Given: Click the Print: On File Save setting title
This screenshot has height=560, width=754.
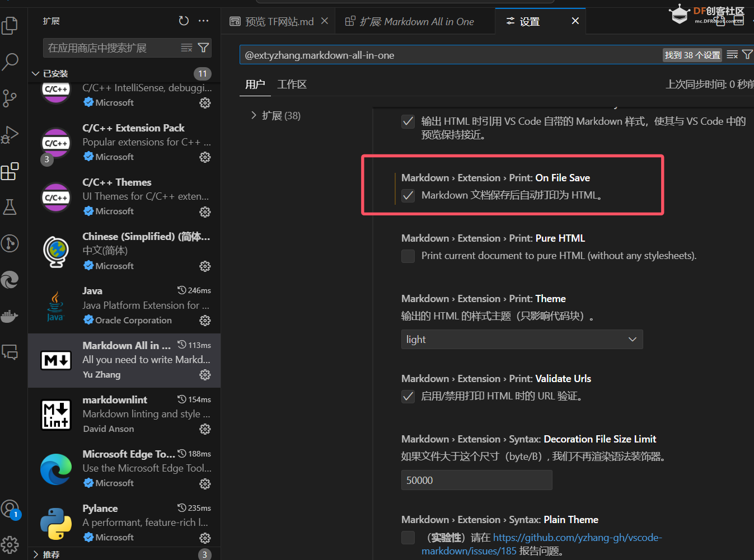Looking at the screenshot, I should click(x=495, y=178).
